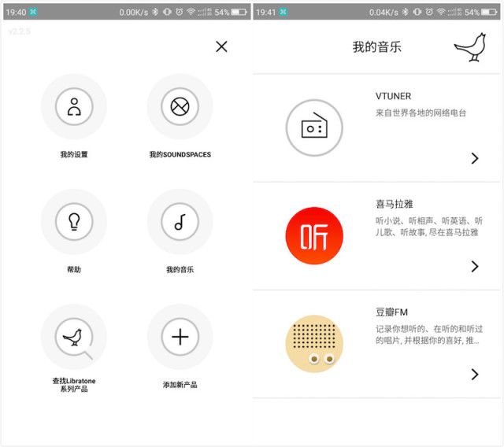The width and height of the screenshot is (504, 447).
Task: Click the 豆瓣FM description text
Action: coord(429,334)
